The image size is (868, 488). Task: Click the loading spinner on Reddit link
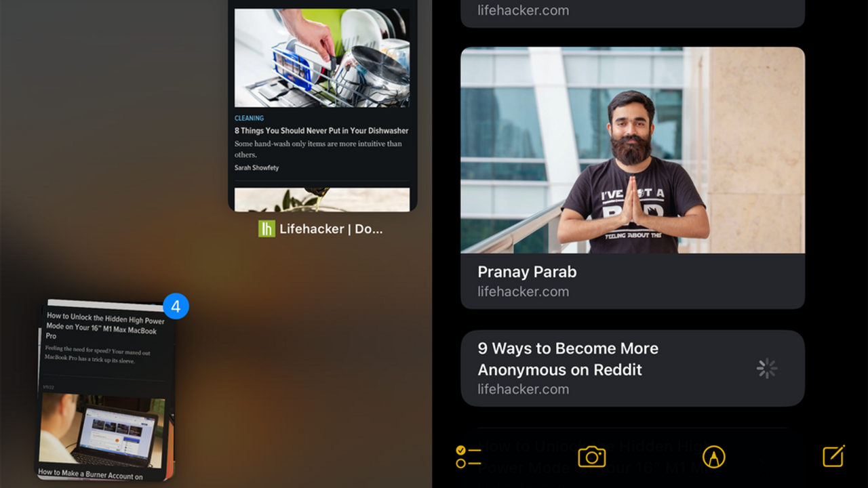pos(766,368)
